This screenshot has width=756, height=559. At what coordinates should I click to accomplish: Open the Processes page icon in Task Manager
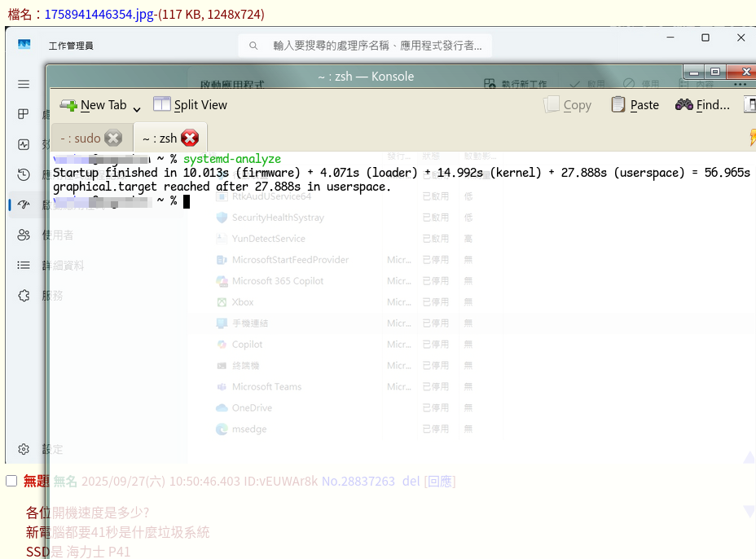point(24,115)
